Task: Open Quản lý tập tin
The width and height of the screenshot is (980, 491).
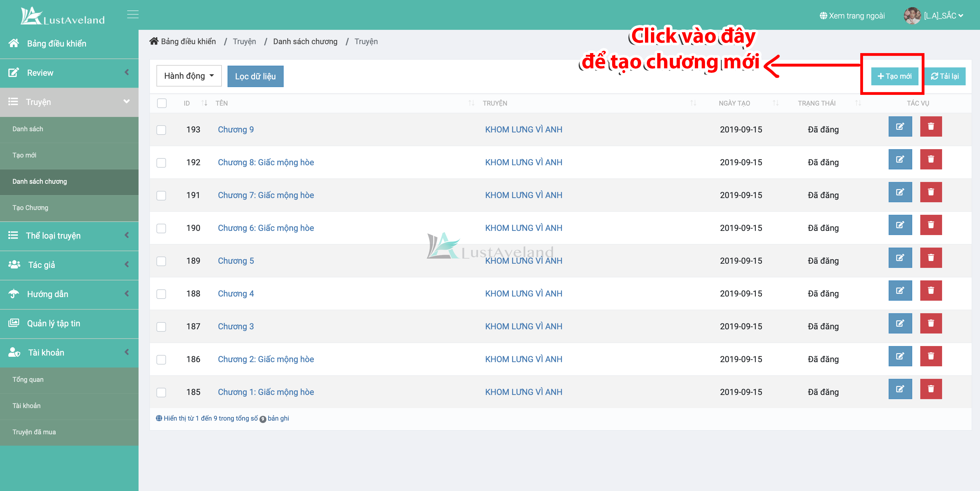Action: (x=69, y=323)
